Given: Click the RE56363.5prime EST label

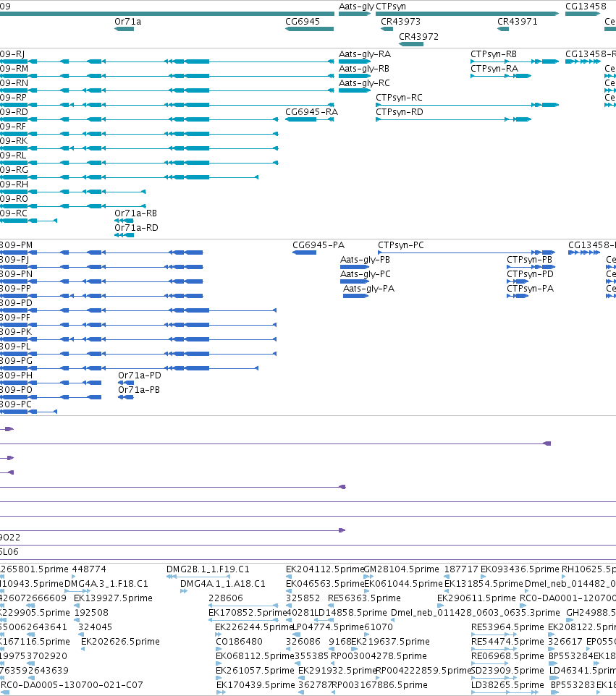Looking at the screenshot, I should click(x=364, y=598).
